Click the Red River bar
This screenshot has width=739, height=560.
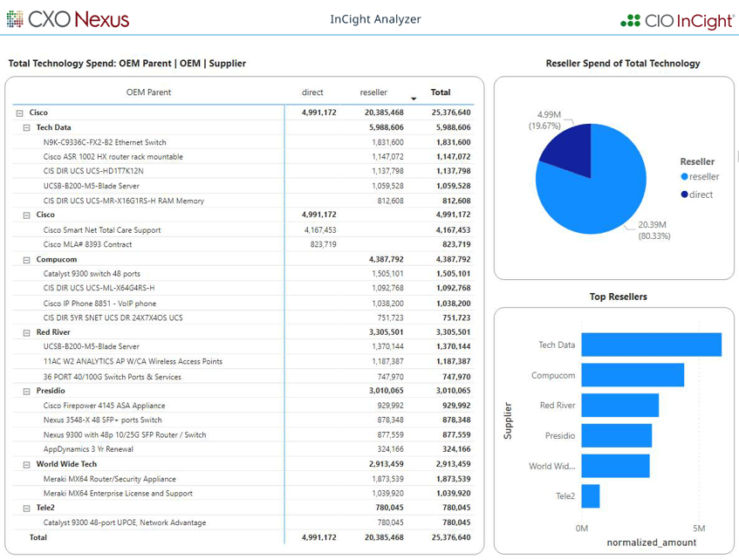point(619,405)
